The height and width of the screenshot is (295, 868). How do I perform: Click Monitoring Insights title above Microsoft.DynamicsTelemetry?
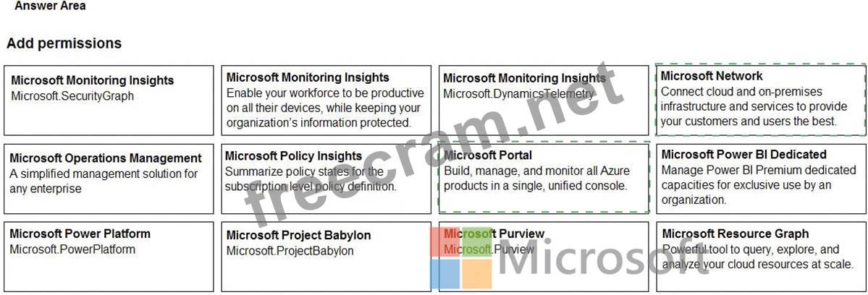(x=524, y=78)
